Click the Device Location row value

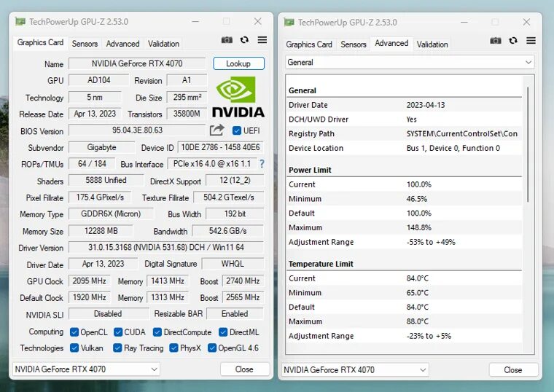tap(453, 149)
